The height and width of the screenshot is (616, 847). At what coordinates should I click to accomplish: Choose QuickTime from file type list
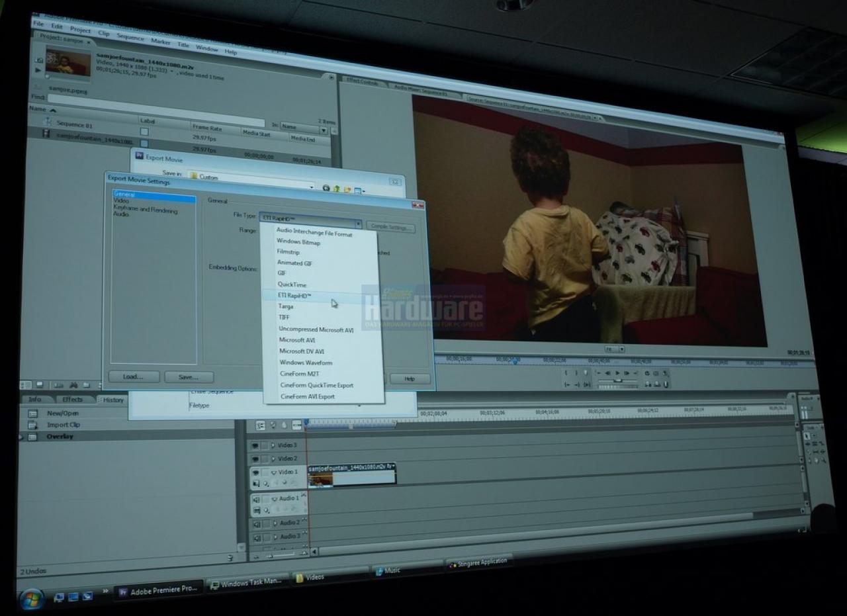coord(292,285)
